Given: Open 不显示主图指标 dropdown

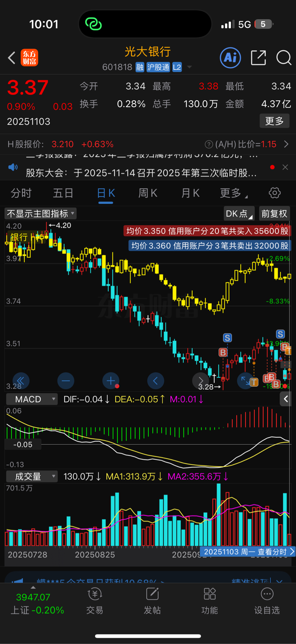Looking at the screenshot, I should (40, 213).
